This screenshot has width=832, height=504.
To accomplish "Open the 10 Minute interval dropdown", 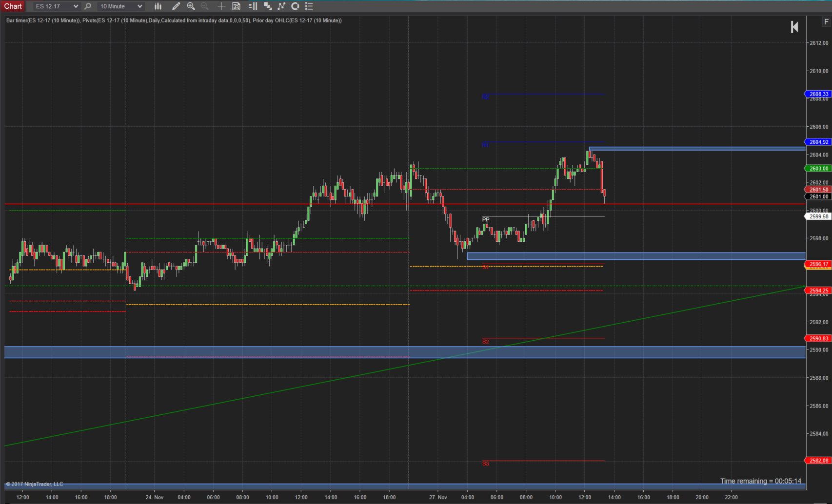I will click(x=120, y=6).
